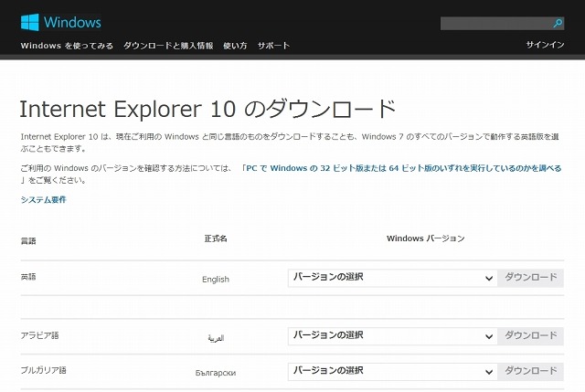Image resolution: width=585 pixels, height=392 pixels.
Task: Open version dropdown for ブルガリア語 row
Action: (392, 372)
